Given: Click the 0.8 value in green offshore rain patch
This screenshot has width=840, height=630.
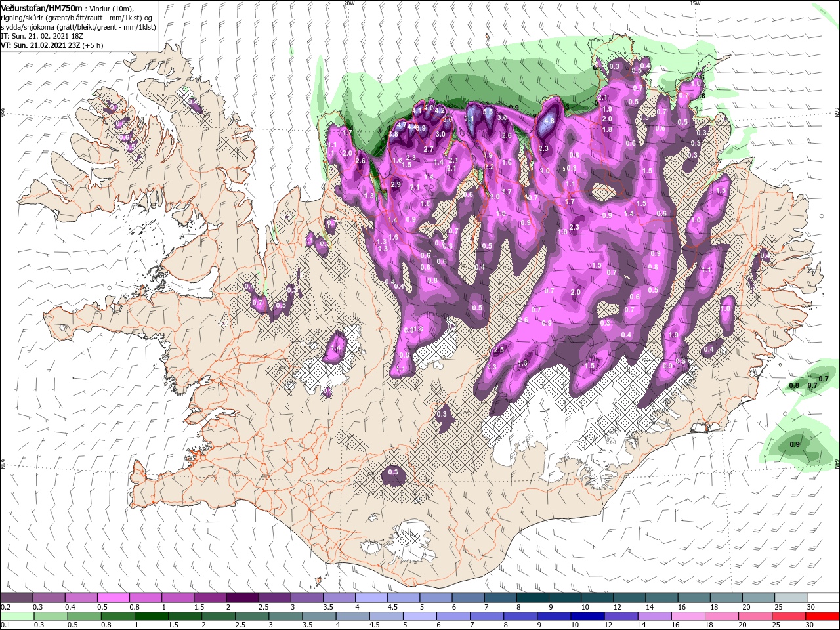Looking at the screenshot, I should [x=793, y=385].
